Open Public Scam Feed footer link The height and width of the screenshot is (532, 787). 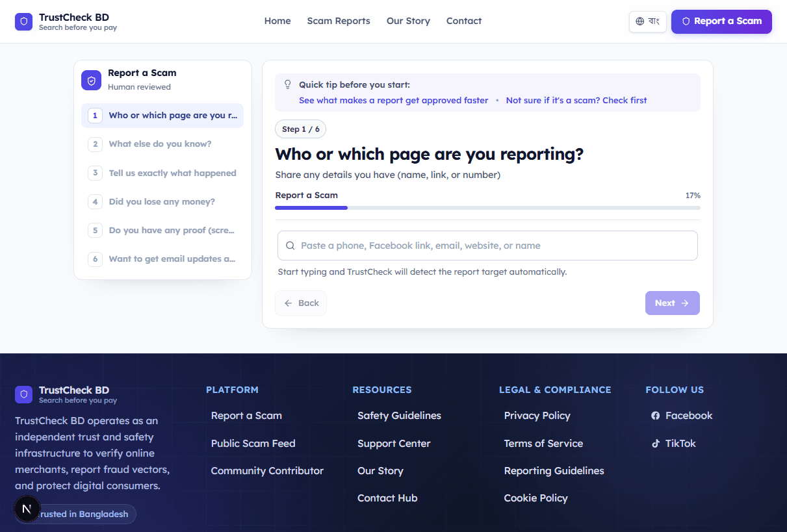point(253,444)
